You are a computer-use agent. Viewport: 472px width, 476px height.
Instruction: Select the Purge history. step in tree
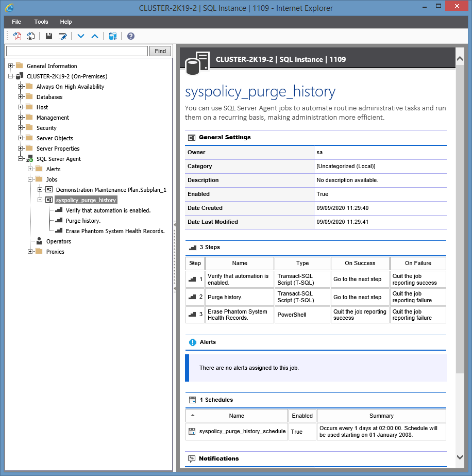83,221
